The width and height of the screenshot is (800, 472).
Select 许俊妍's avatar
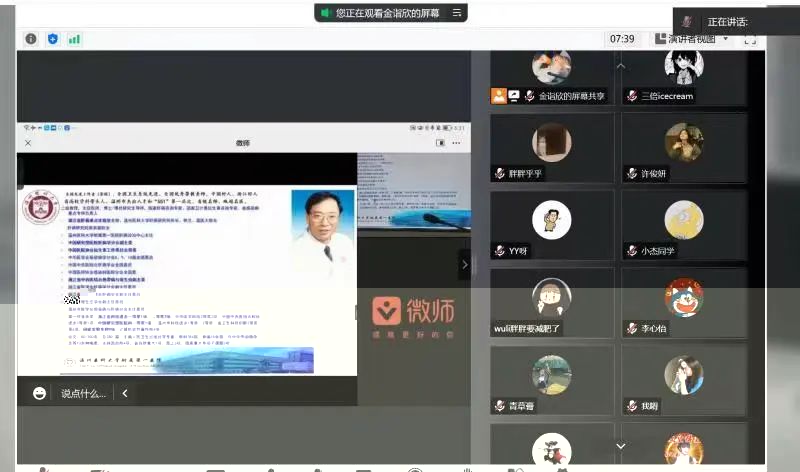684,142
